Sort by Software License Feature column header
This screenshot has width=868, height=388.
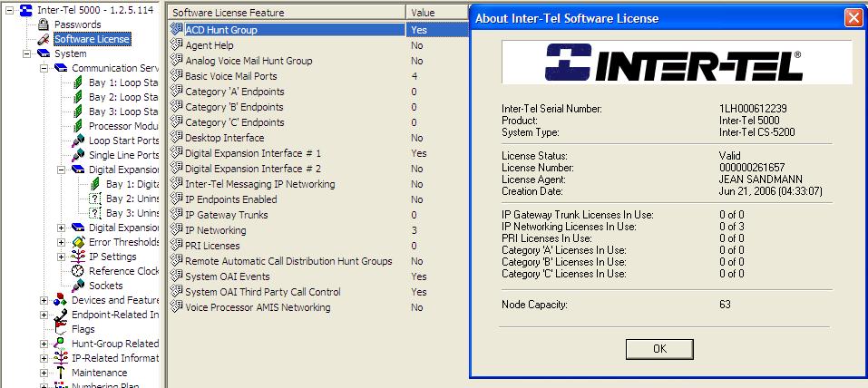(x=287, y=12)
